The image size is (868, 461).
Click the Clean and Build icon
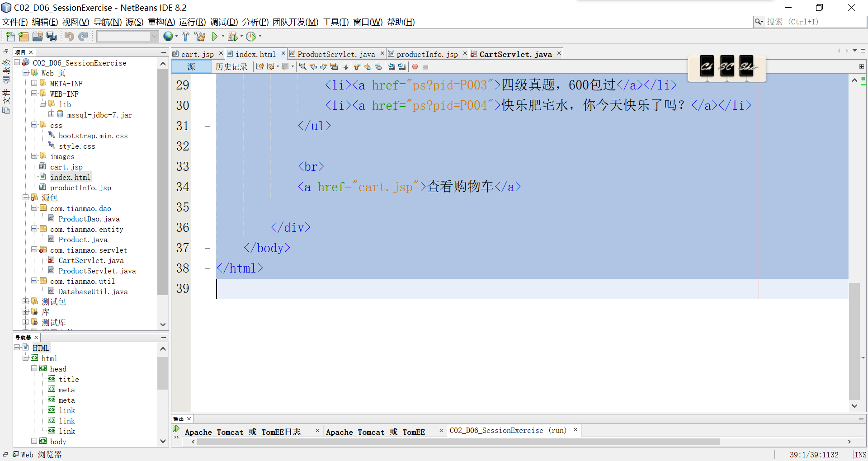click(x=199, y=37)
